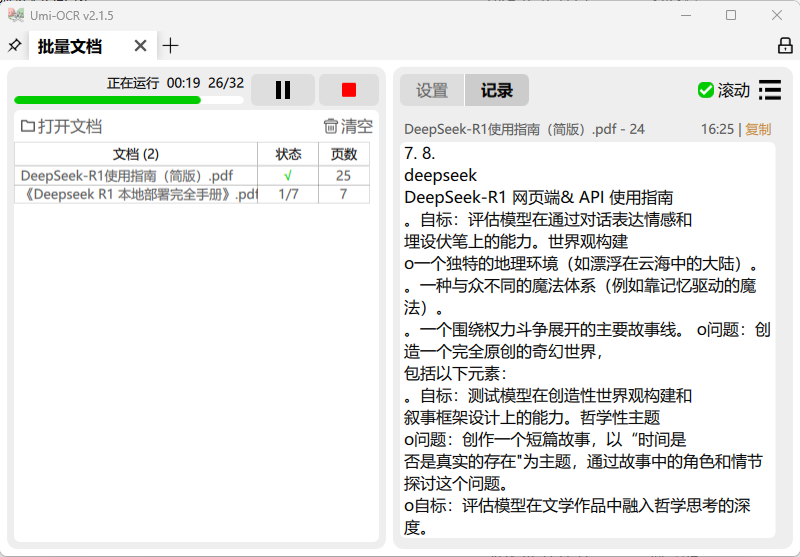
Task: Click the Umi-OCR app icon in title bar
Action: coord(16,15)
